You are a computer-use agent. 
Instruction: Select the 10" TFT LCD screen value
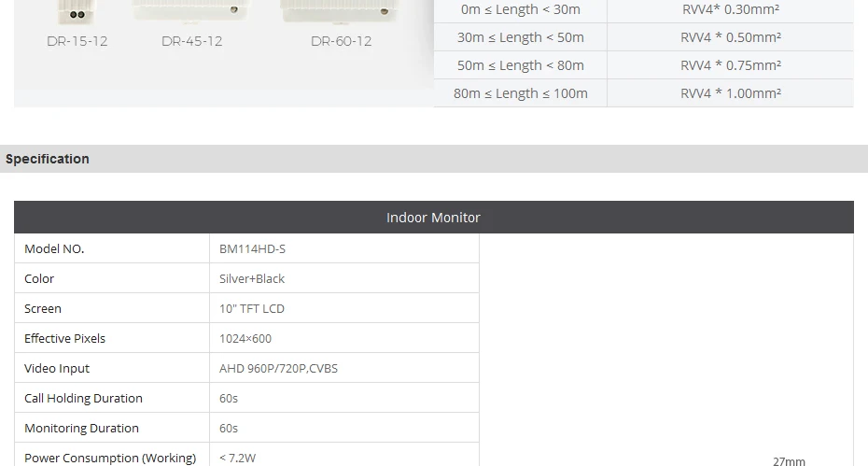coord(252,308)
